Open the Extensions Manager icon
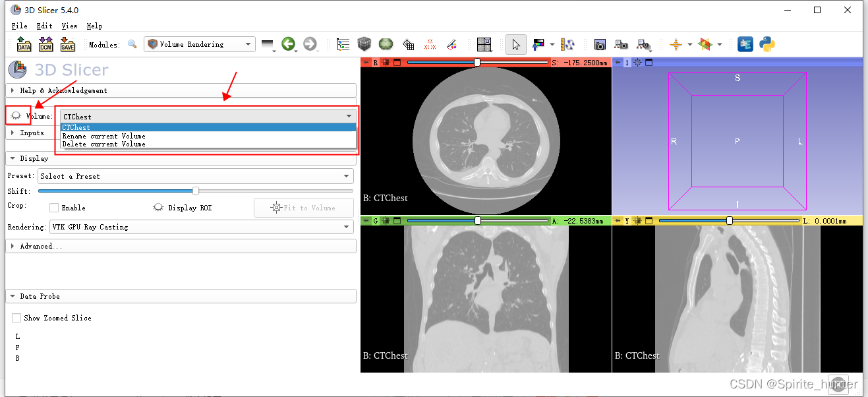Screen dimensions: 868x397 [745, 44]
